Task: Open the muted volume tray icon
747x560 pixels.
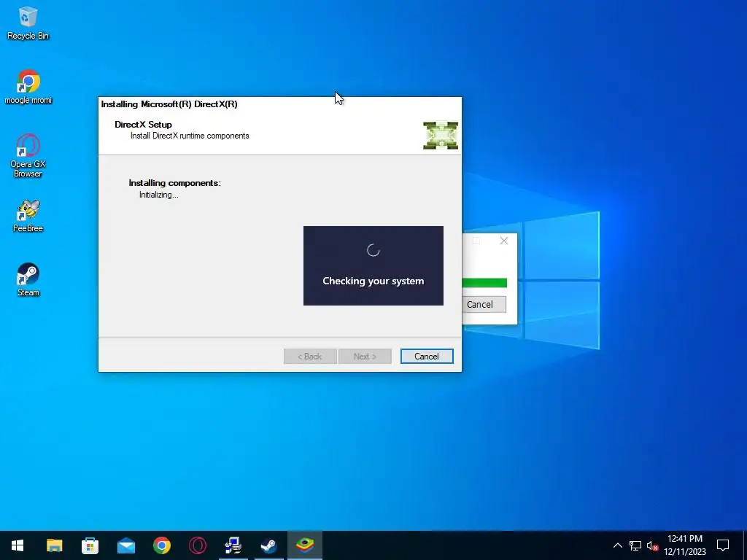Action: 652,545
